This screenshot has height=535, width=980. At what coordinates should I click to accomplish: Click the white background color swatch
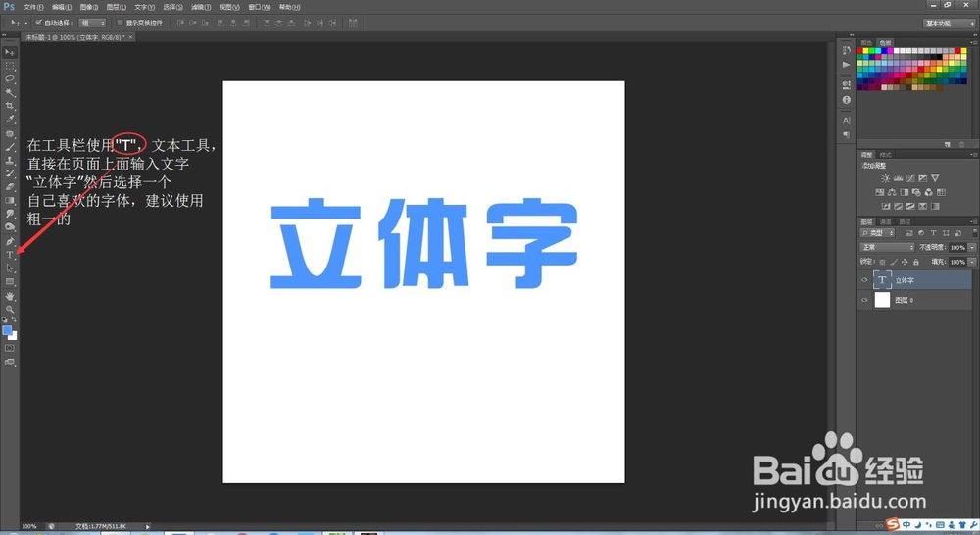click(13, 336)
